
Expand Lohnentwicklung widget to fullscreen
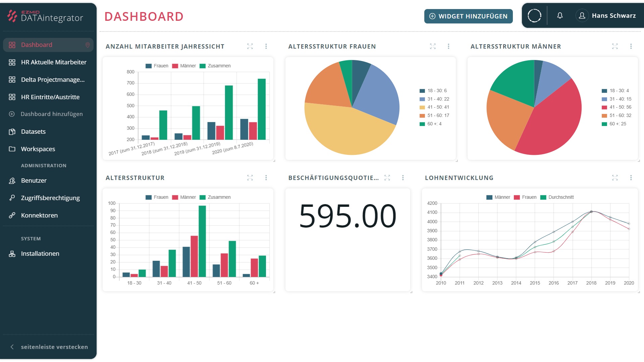pos(615,178)
